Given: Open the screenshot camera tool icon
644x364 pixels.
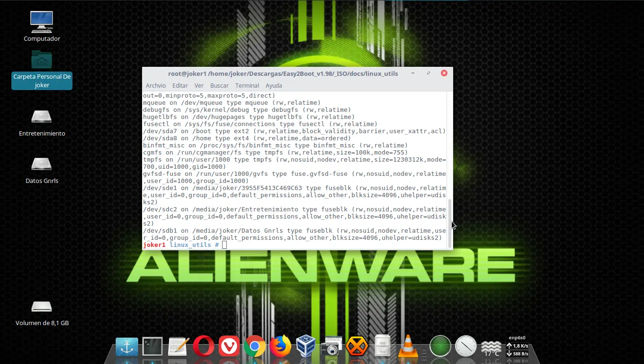Looking at the screenshot, I should (331, 347).
